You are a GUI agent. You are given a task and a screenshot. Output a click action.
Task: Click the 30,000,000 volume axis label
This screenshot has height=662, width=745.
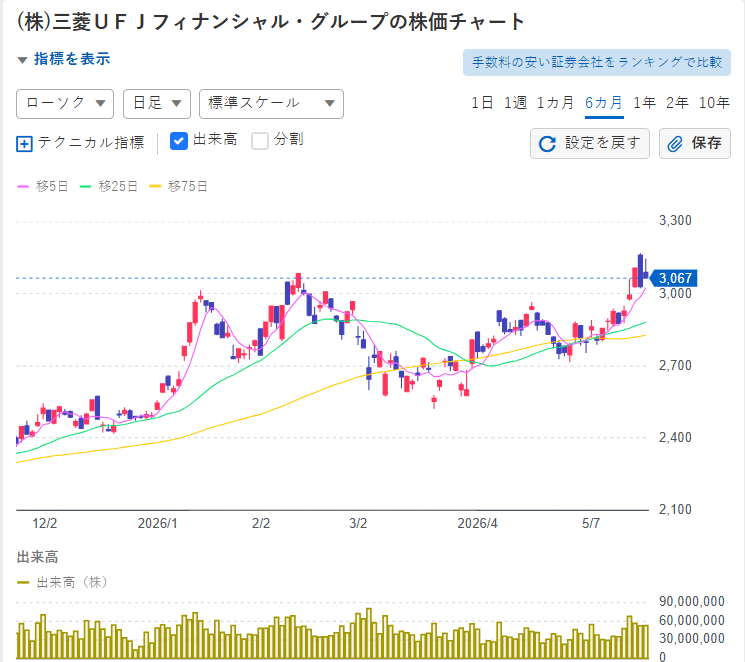click(692, 639)
